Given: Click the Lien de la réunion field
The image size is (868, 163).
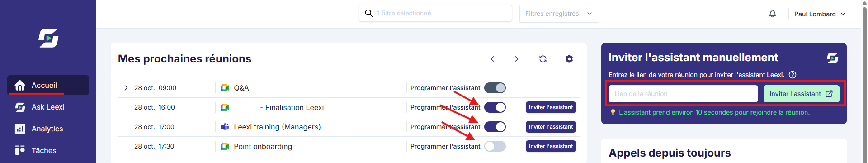Looking at the screenshot, I should pyautogui.click(x=683, y=94).
